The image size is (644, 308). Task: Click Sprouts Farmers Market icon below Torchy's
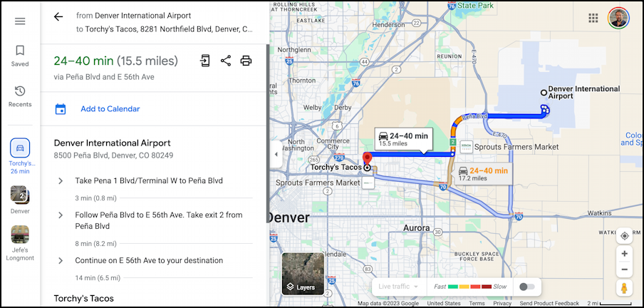368,183
